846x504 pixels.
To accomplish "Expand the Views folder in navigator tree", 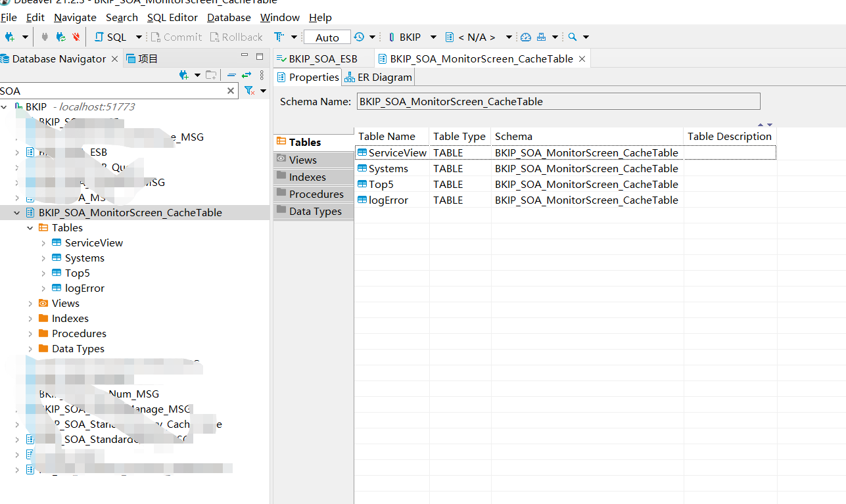I will coord(30,304).
